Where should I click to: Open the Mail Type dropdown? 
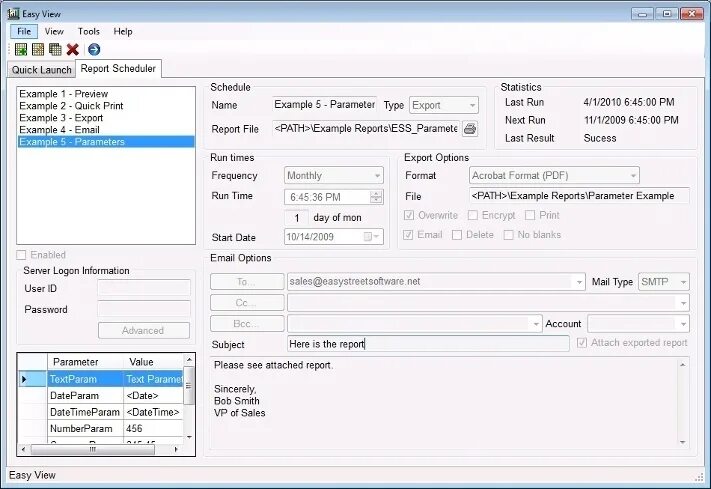pyautogui.click(x=683, y=282)
